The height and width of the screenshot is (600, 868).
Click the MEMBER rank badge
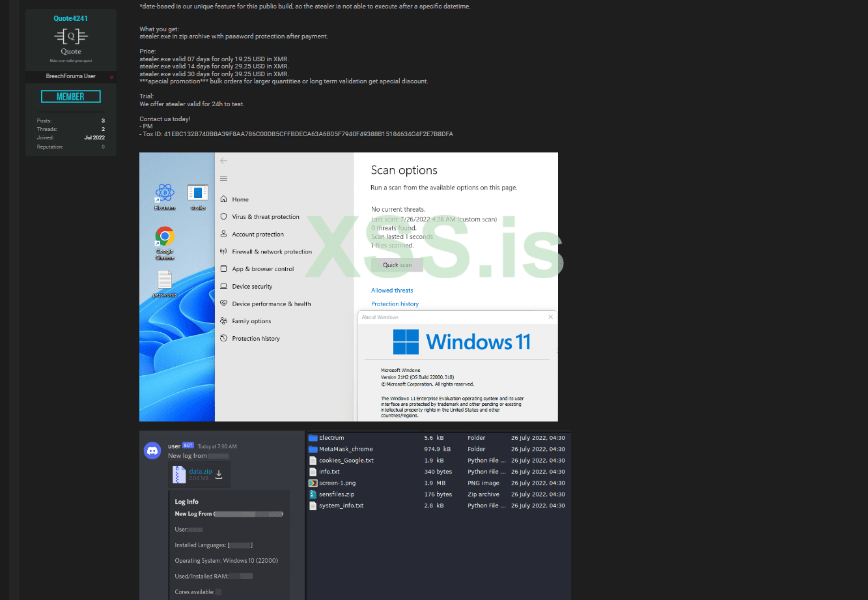click(x=71, y=96)
